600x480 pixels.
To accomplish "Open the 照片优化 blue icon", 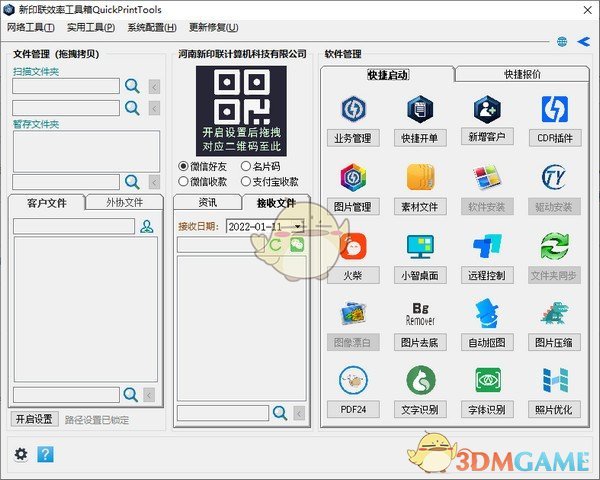I will (554, 380).
